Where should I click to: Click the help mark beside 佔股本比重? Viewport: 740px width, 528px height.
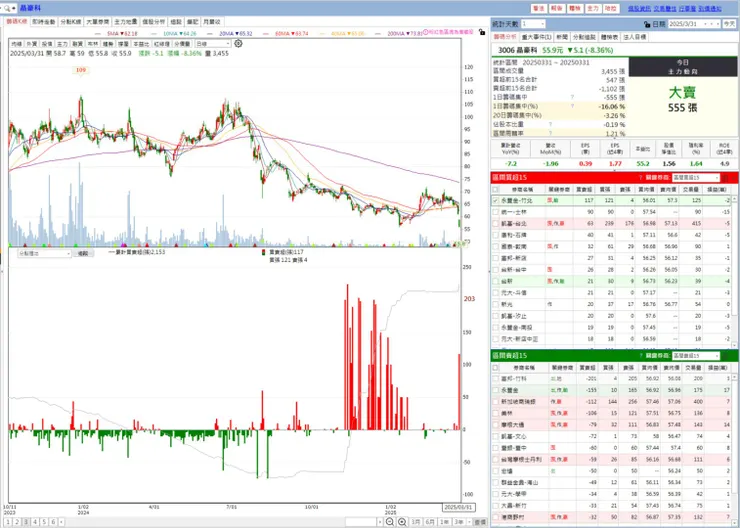pos(550,125)
